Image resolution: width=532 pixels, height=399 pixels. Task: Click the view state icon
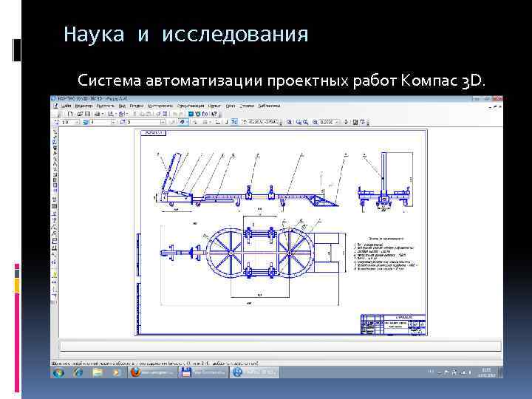122,122
